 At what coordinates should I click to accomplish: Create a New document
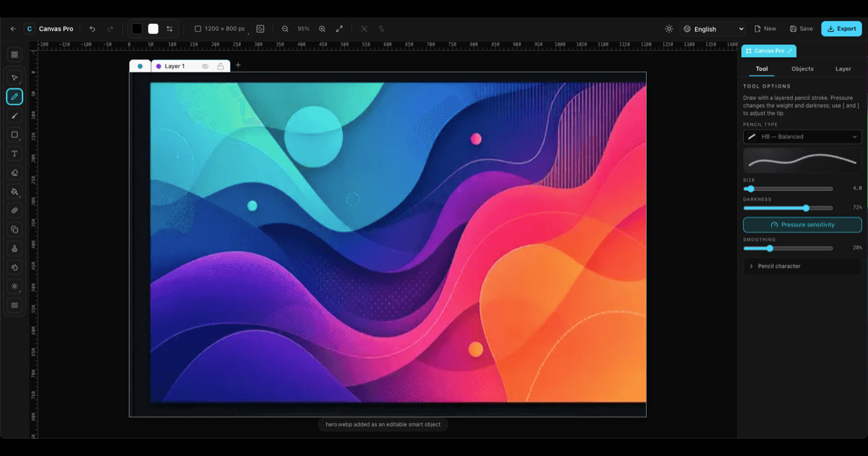765,29
